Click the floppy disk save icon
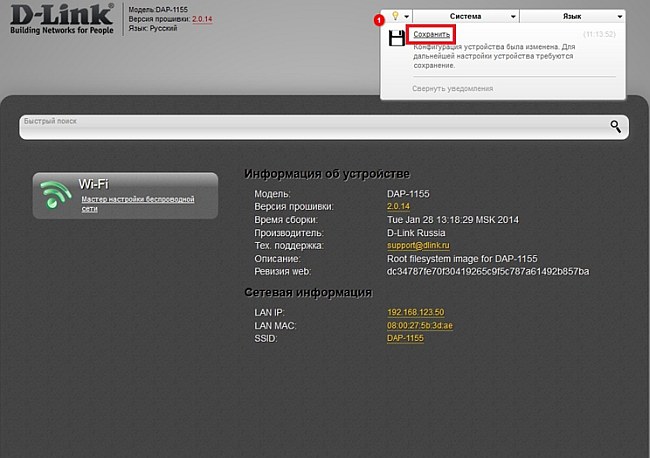This screenshot has height=458, width=650. [396, 40]
